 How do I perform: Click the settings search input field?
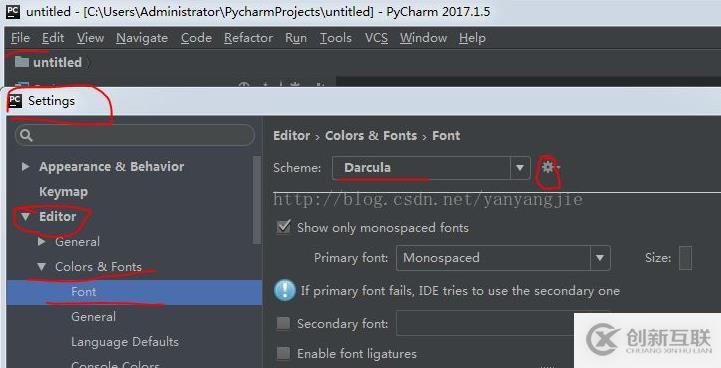pyautogui.click(x=135, y=135)
